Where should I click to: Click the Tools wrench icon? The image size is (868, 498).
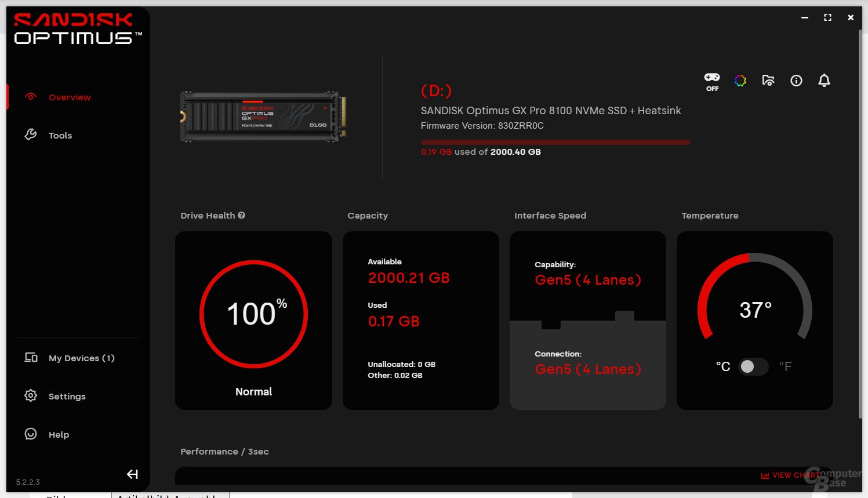tap(31, 135)
